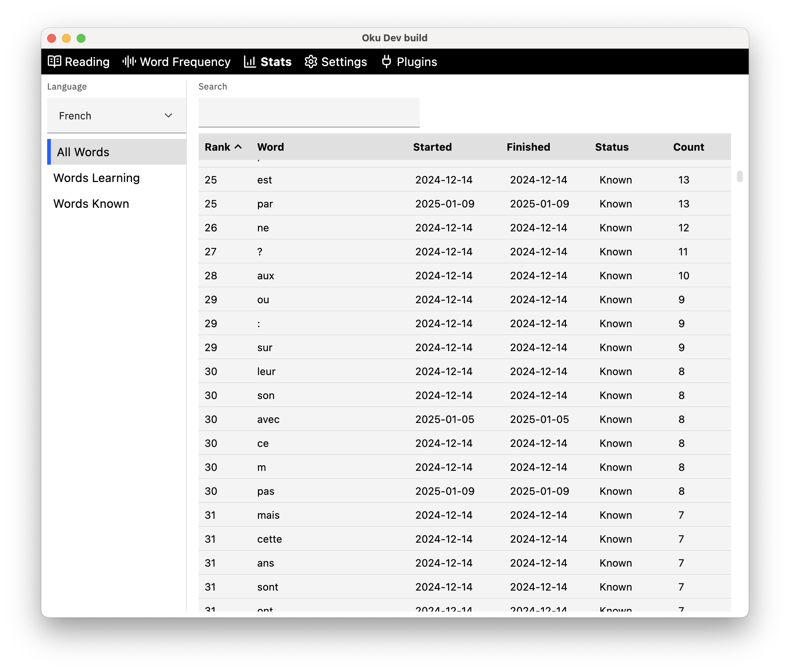Image resolution: width=790 pixels, height=672 pixels.
Task: Select the word 'sur'
Action: 265,348
